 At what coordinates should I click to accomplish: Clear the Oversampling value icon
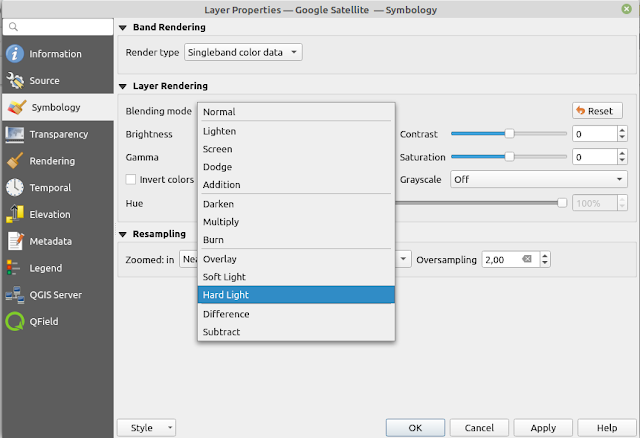pos(527,259)
